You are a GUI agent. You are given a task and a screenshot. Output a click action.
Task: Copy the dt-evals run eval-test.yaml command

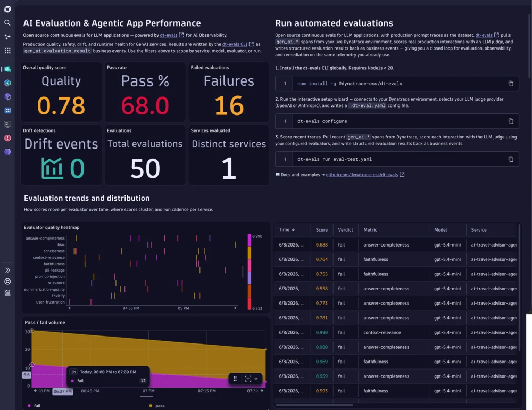point(511,159)
